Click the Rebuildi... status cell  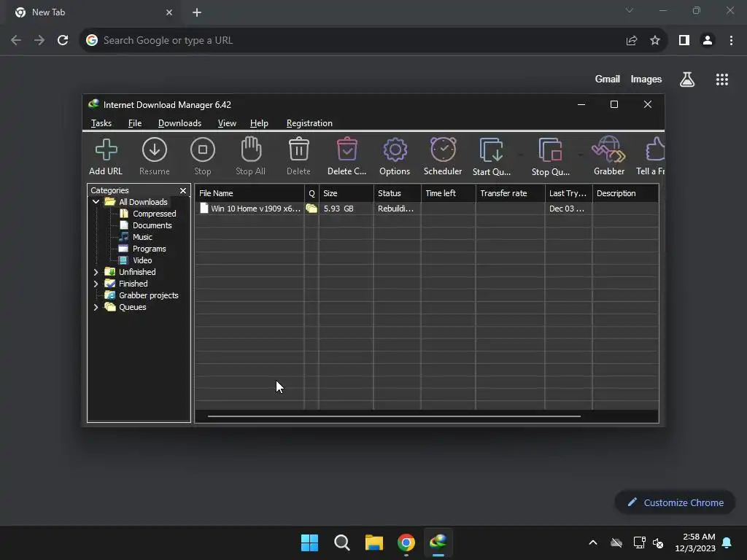click(x=395, y=209)
